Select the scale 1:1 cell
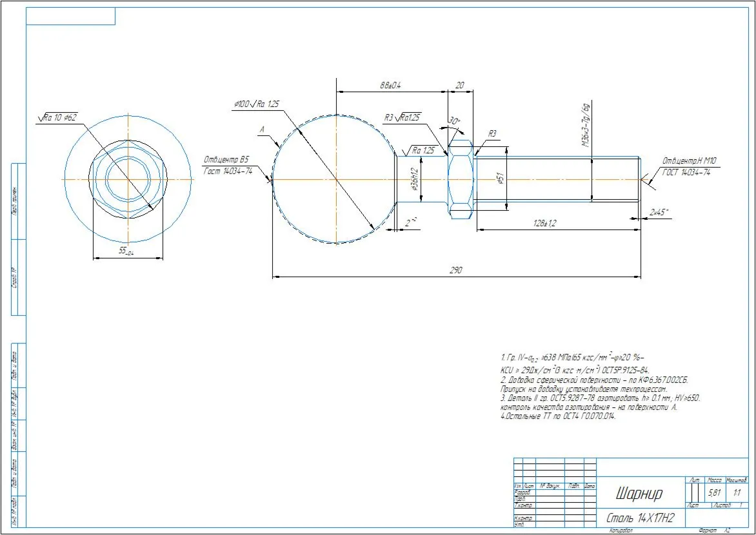The image size is (756, 535). (x=737, y=493)
